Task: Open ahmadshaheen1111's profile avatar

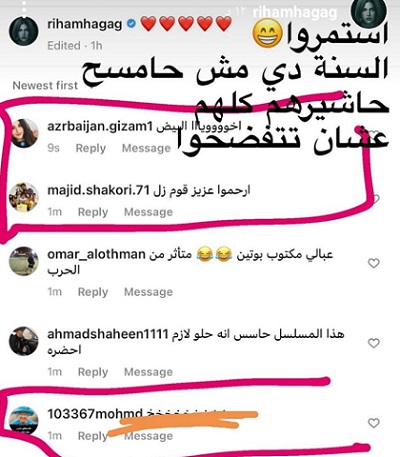Action: [24, 341]
